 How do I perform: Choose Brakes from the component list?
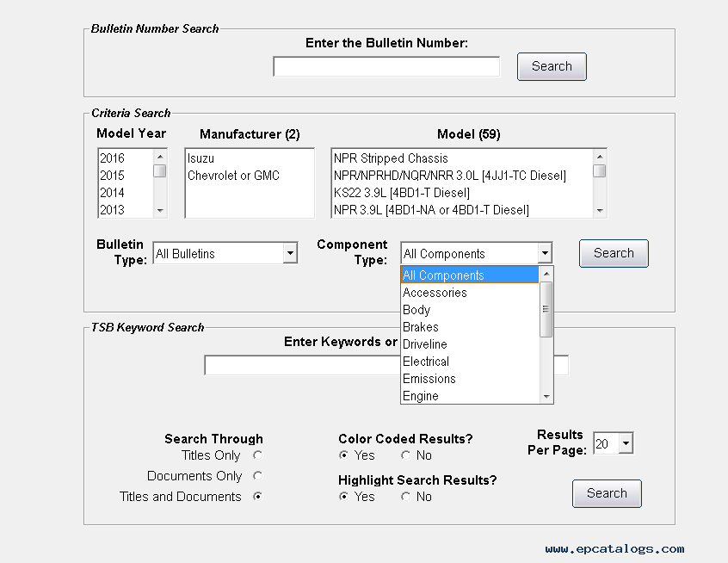pyautogui.click(x=421, y=327)
